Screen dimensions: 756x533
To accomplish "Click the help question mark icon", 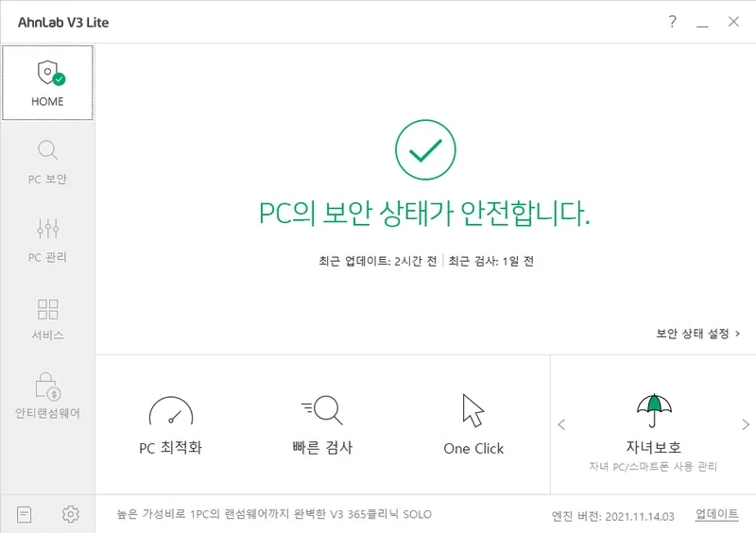I will point(673,21).
